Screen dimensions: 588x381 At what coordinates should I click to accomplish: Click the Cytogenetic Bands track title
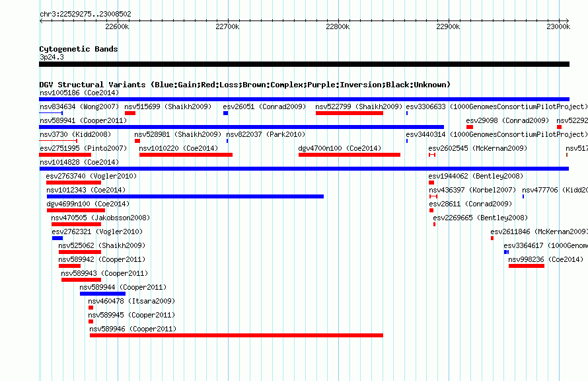coord(79,49)
